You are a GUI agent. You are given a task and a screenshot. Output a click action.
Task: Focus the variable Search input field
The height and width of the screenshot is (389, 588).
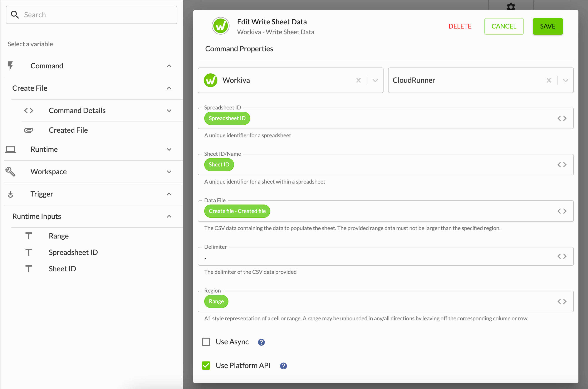pos(91,15)
